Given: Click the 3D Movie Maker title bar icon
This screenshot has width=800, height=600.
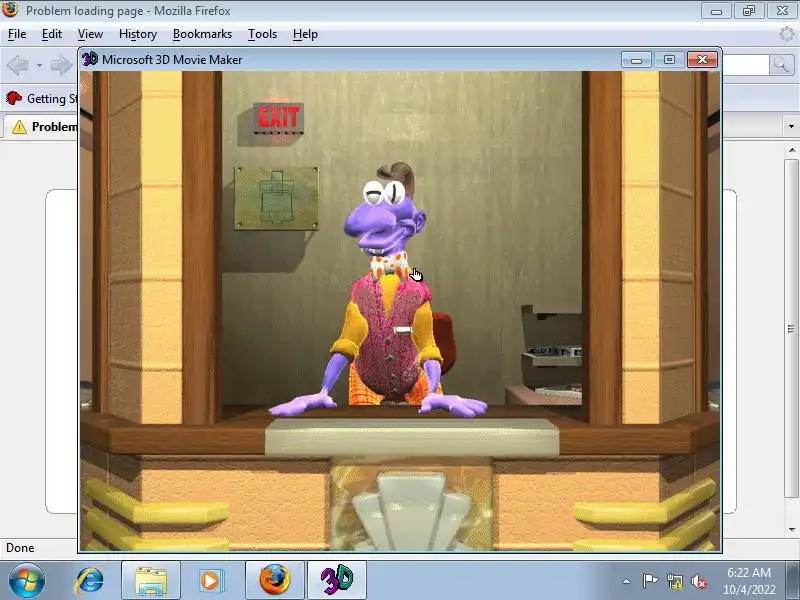Looking at the screenshot, I should [x=90, y=59].
